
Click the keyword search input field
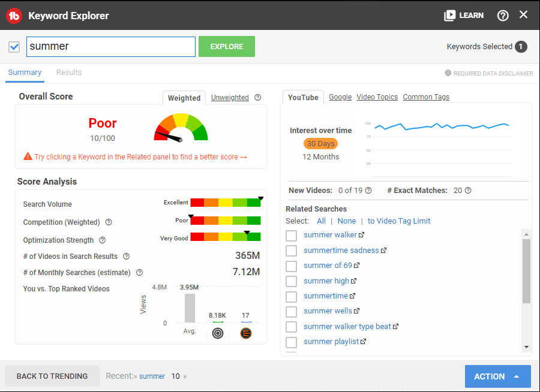(111, 47)
